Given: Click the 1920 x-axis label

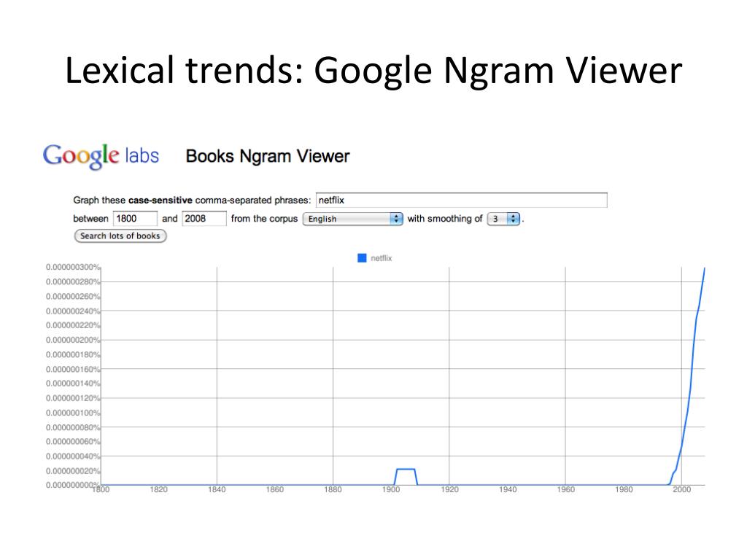Looking at the screenshot, I should point(449,489).
